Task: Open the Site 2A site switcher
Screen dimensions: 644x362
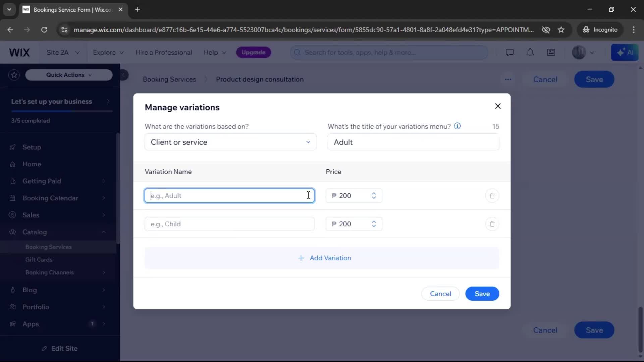Action: pyautogui.click(x=63, y=53)
